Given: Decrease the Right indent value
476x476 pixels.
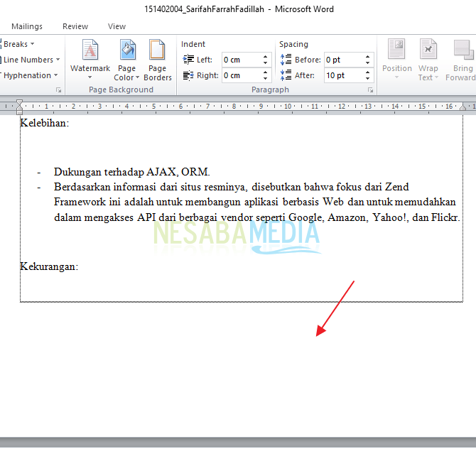Looking at the screenshot, I should pyautogui.click(x=266, y=78).
